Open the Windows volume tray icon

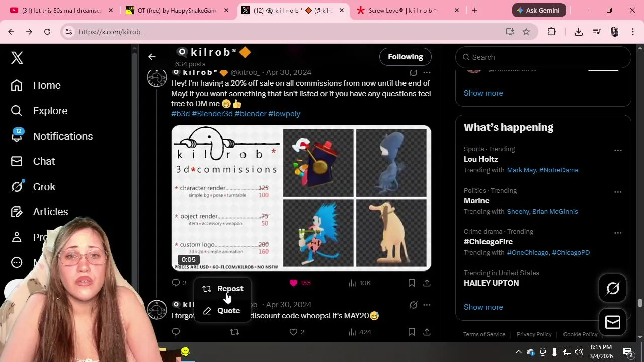tap(579, 352)
